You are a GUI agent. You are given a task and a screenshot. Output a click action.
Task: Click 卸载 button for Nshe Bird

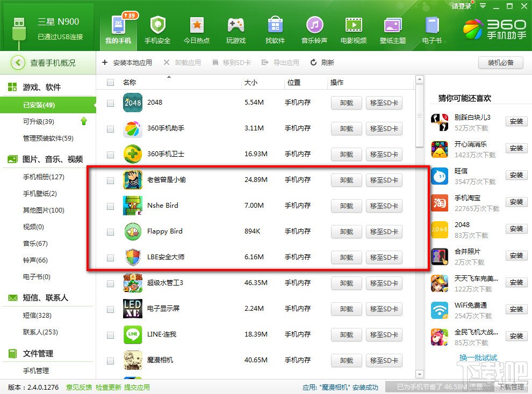[x=347, y=206]
